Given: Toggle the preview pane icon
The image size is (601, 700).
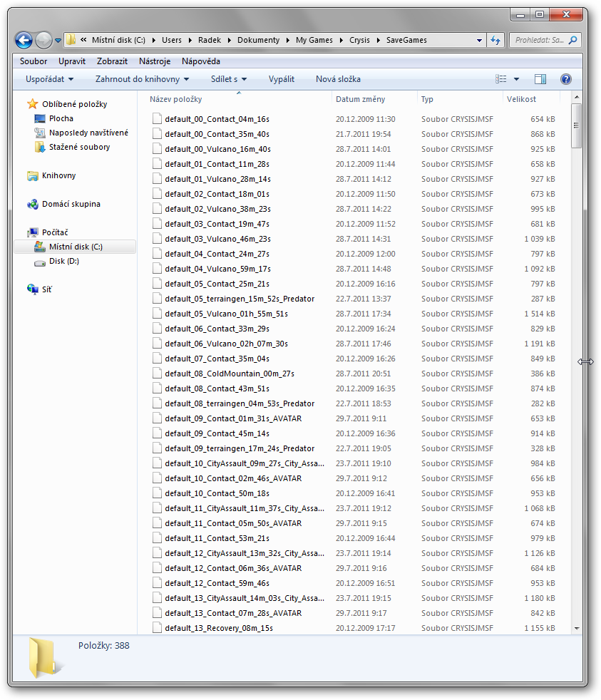Looking at the screenshot, I should tap(540, 79).
